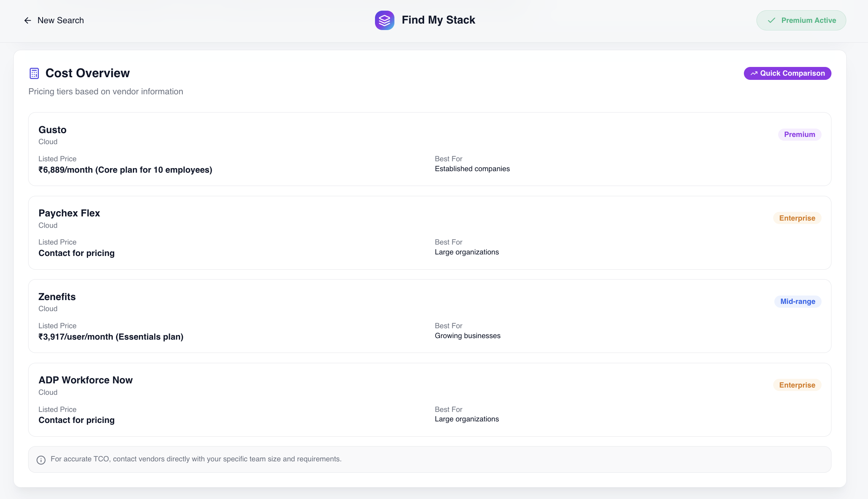868x499 pixels.
Task: Click the Enterprise badge on Paychex Flex
Action: [797, 218]
